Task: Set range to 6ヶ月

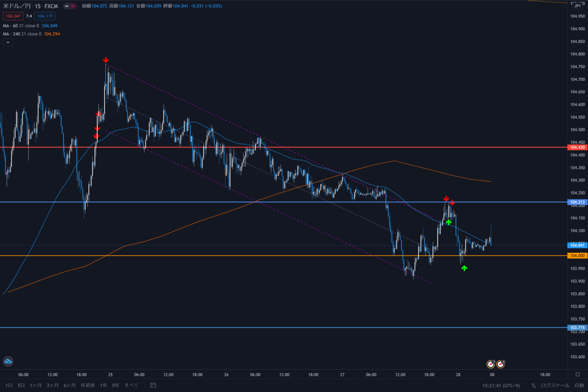Action: click(x=70, y=385)
